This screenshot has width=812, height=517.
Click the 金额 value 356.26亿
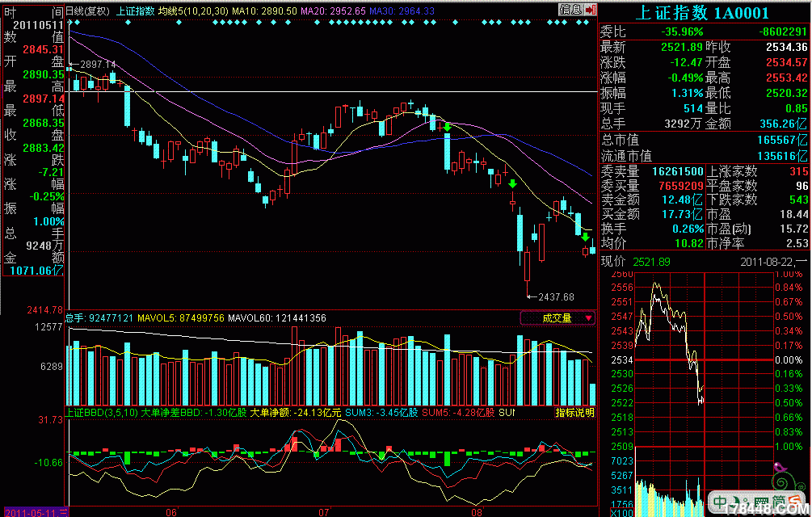click(783, 124)
